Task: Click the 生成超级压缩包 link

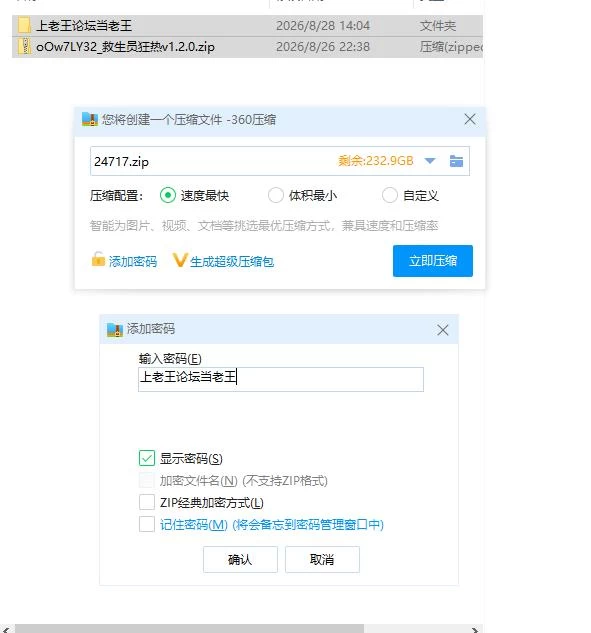Action: pos(232,262)
